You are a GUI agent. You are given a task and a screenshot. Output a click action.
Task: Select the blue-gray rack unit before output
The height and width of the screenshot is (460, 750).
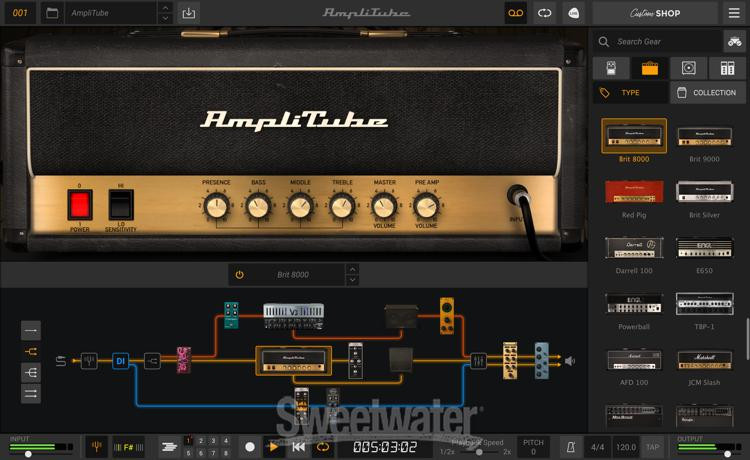(541, 361)
